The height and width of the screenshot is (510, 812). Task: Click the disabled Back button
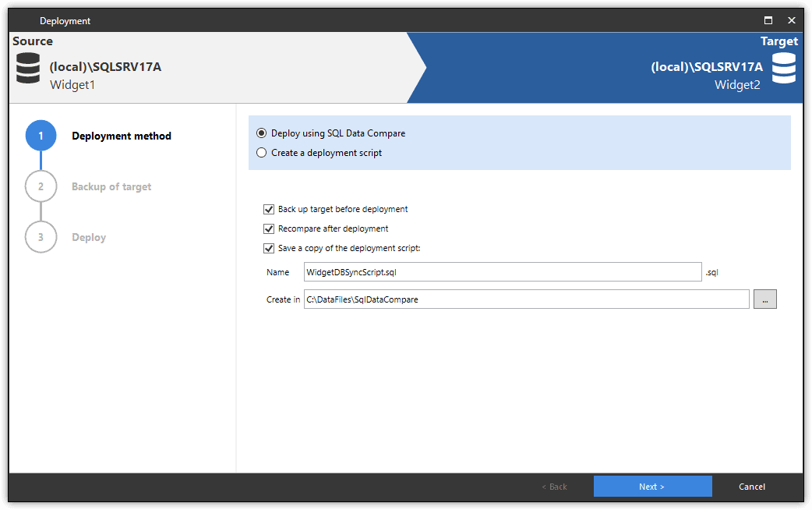[555, 486]
